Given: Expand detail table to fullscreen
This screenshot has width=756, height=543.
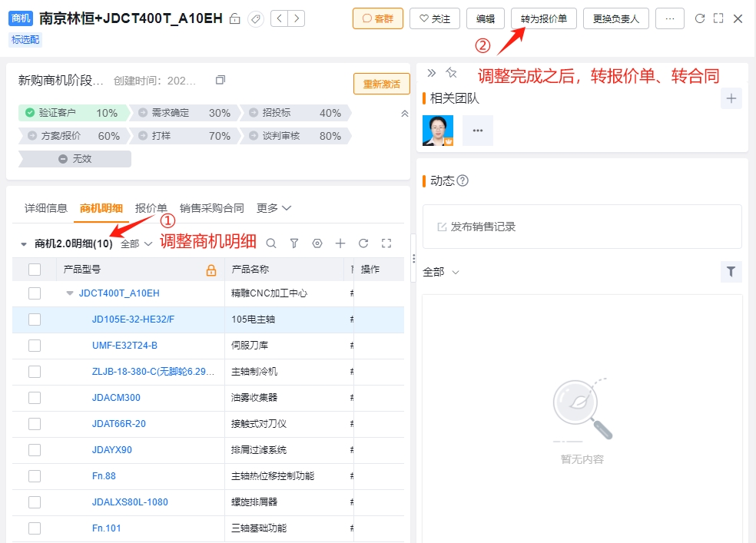Looking at the screenshot, I should click(x=386, y=243).
